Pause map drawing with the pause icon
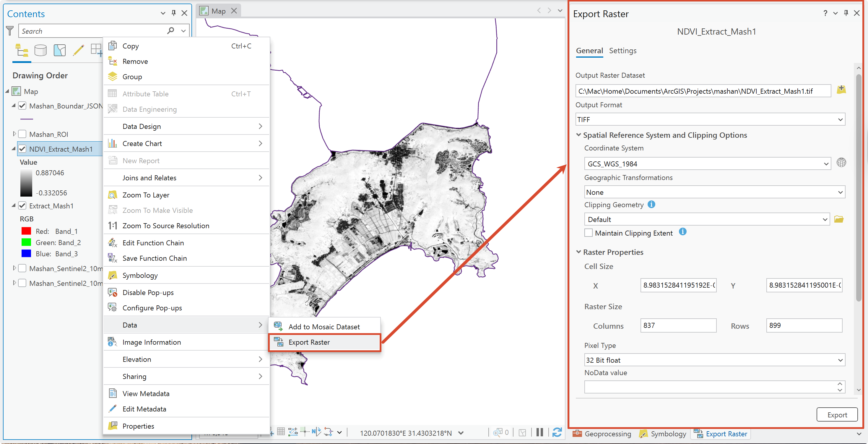The image size is (868, 444). click(539, 432)
